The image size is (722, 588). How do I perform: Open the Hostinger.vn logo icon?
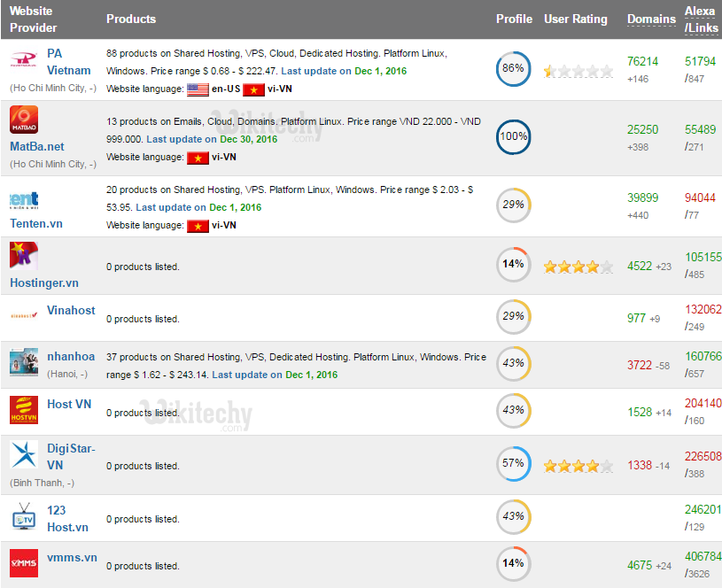23,256
